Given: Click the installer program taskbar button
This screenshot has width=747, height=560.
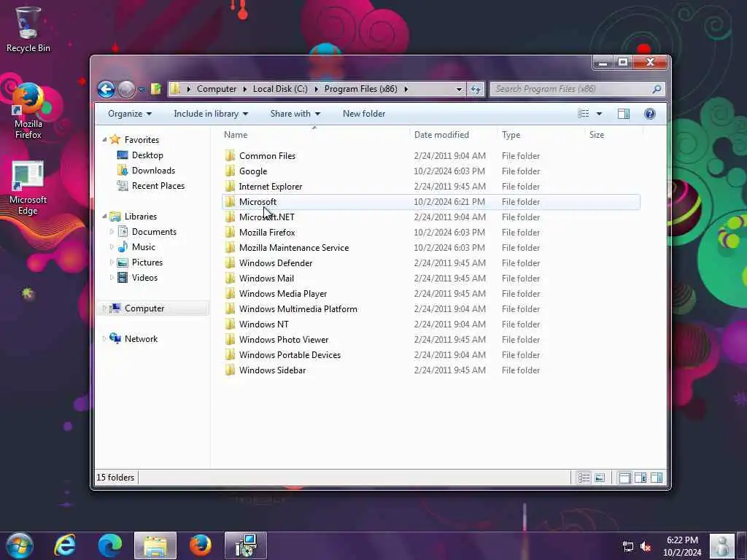Looking at the screenshot, I should 246,545.
